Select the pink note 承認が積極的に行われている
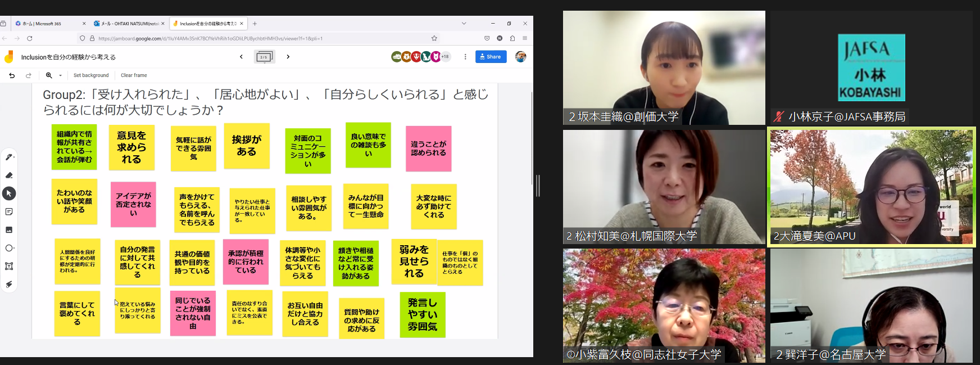 [246, 262]
